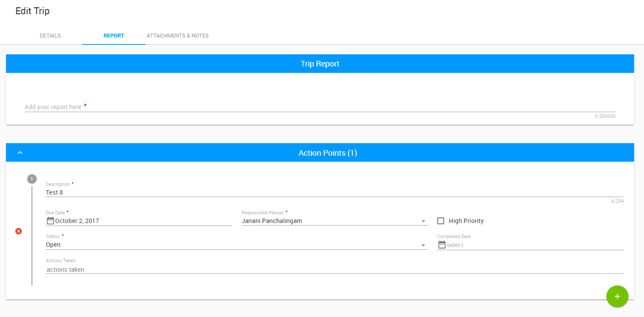Click the green plus to add action point
The height and width of the screenshot is (317, 644).
(x=617, y=296)
